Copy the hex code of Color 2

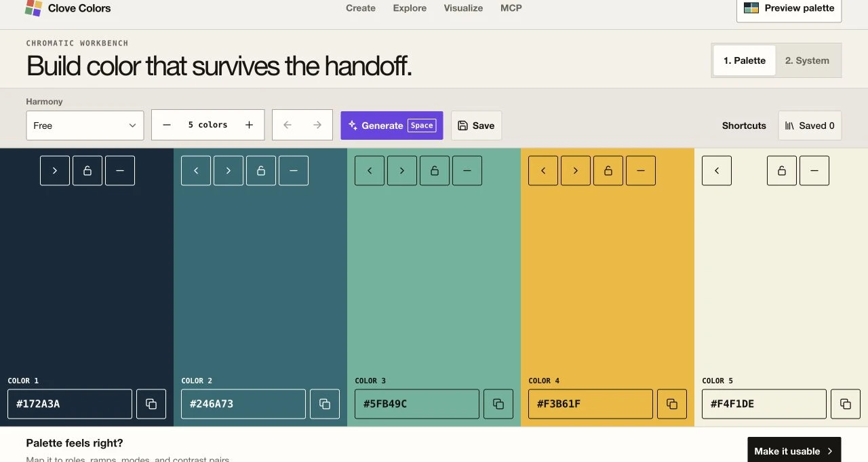click(325, 404)
